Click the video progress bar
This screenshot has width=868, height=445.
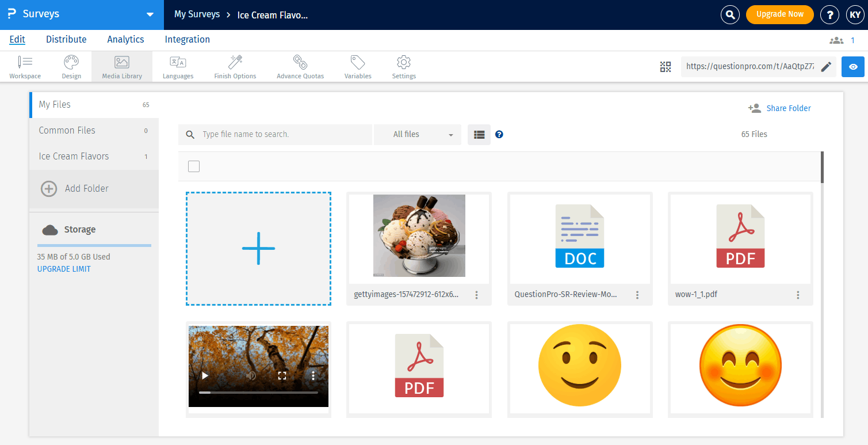pyautogui.click(x=258, y=392)
